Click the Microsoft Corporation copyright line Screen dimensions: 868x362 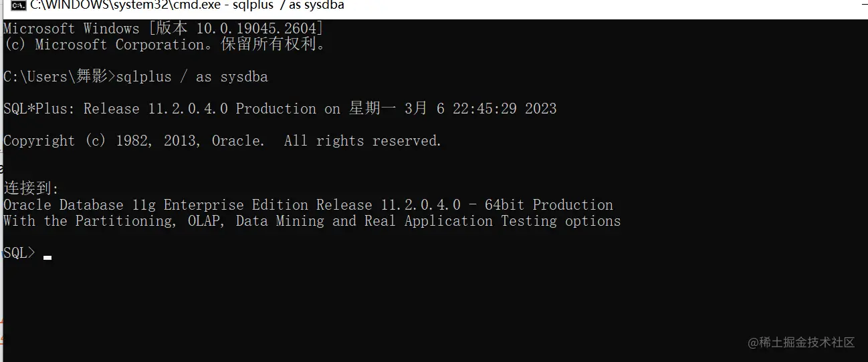tap(165, 45)
